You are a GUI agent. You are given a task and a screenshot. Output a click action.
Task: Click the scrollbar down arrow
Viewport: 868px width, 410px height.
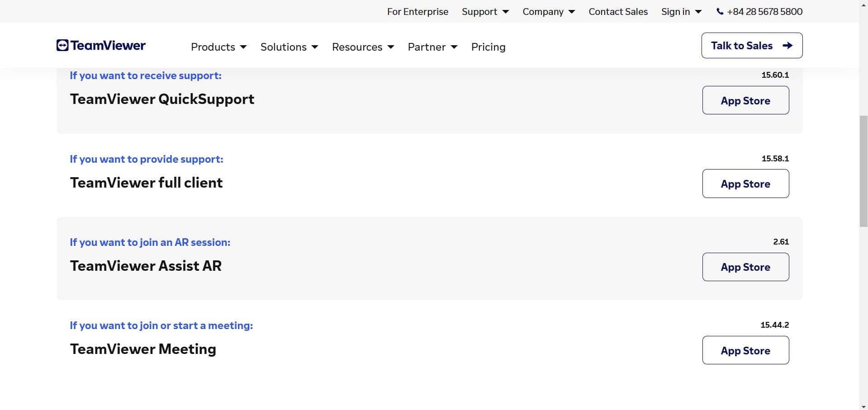863,406
